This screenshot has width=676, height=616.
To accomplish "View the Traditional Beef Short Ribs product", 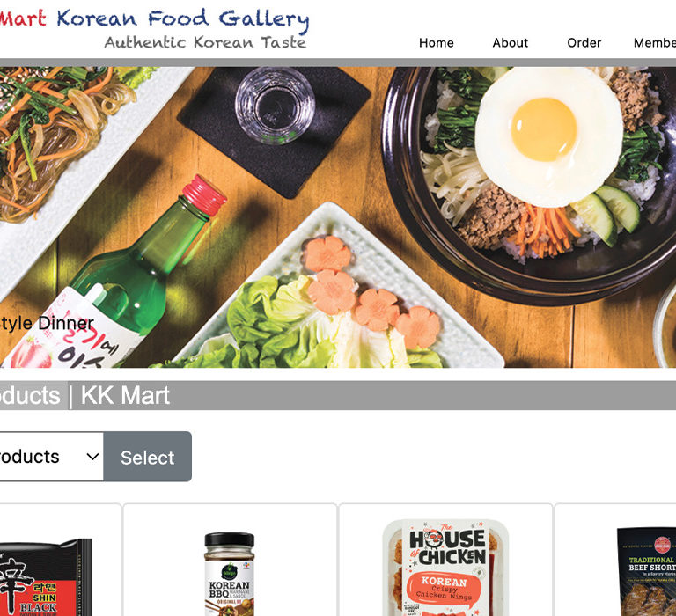I will pyautogui.click(x=646, y=571).
